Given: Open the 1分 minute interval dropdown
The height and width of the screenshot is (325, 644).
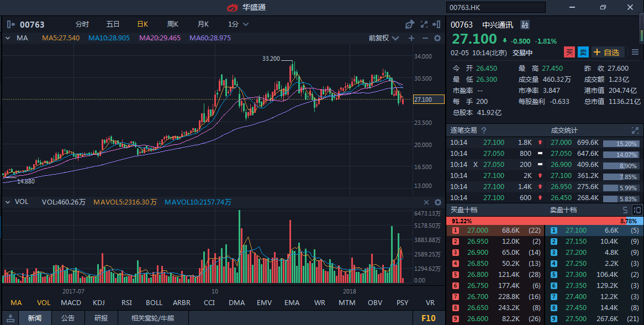Looking at the screenshot, I should [238, 24].
